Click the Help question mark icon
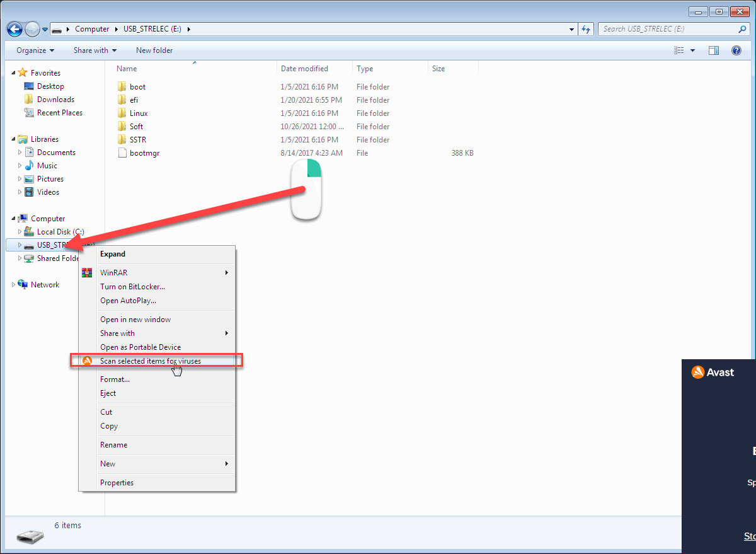Screen dimensions: 756x554 tap(736, 50)
